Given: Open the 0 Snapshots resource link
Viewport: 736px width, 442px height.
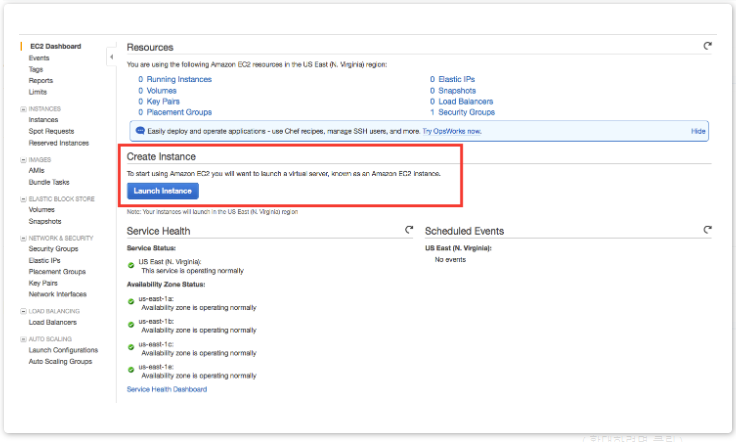Looking at the screenshot, I should coord(453,91).
